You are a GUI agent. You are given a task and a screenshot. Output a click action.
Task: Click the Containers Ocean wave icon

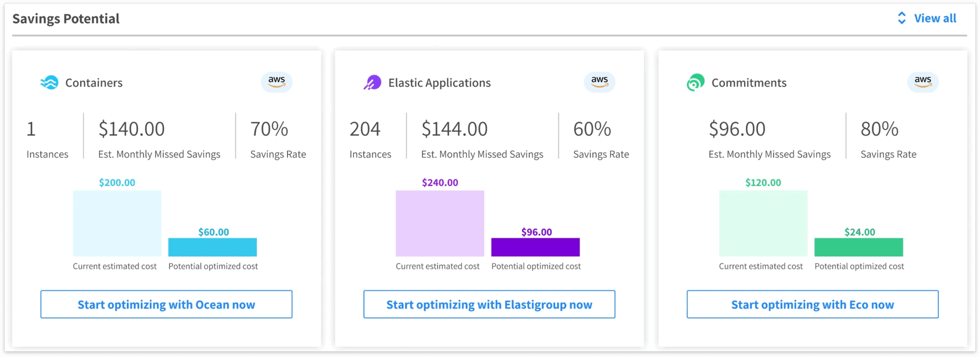pos(49,83)
